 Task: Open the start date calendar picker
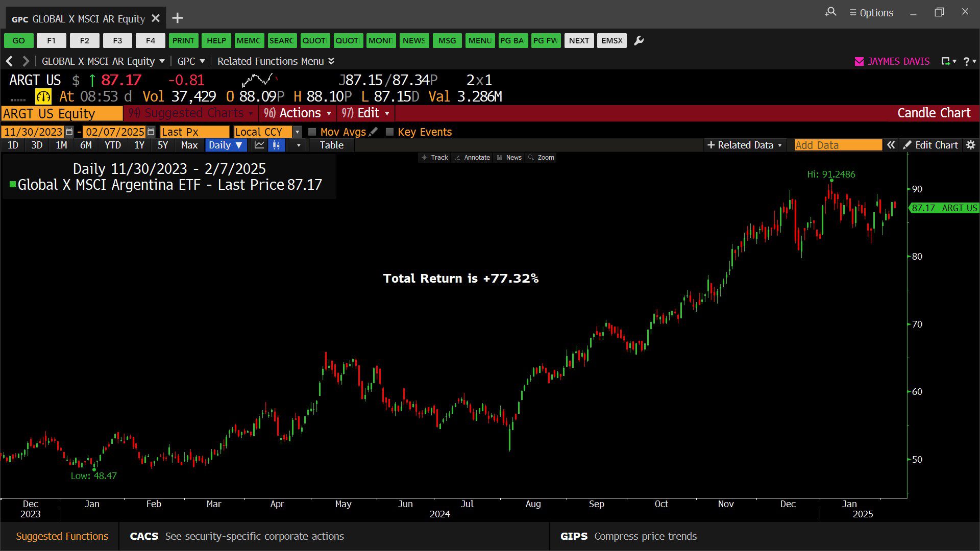[x=69, y=132]
